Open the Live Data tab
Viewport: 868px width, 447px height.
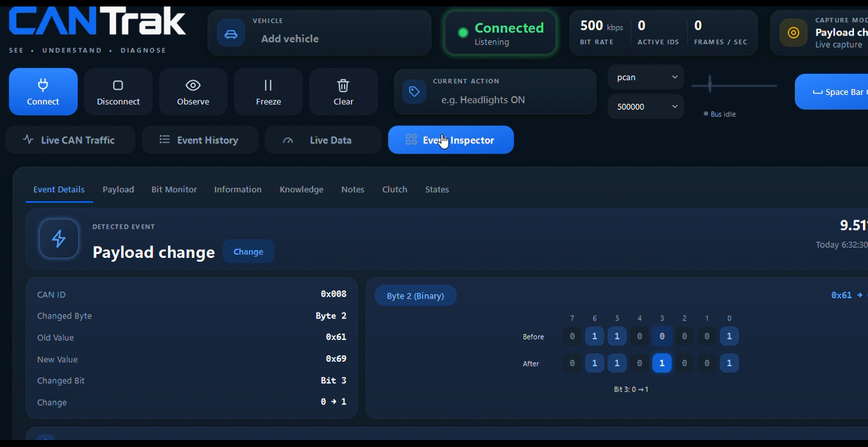point(323,140)
